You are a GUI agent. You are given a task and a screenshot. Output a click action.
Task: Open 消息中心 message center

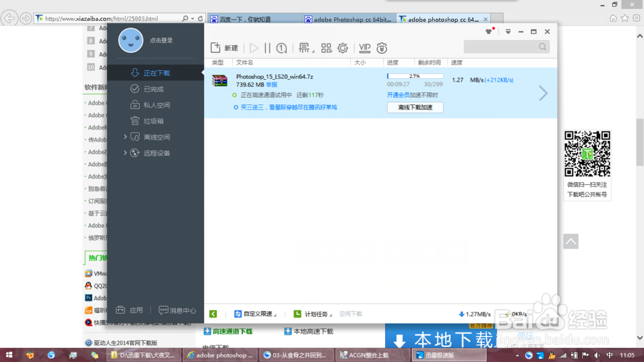(177, 310)
